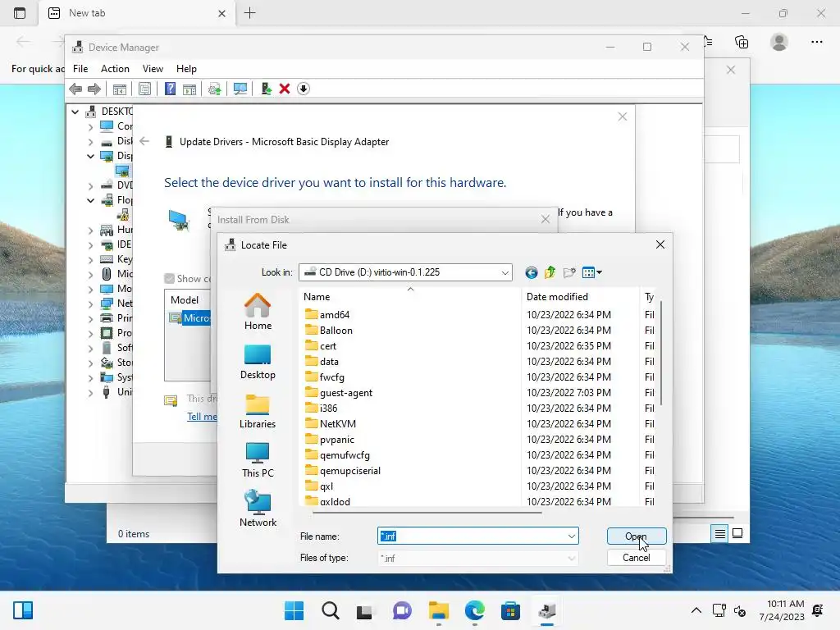Image resolution: width=840 pixels, height=630 pixels.
Task: Click Forward arrow in Device Manager toolbar
Action: point(94,89)
